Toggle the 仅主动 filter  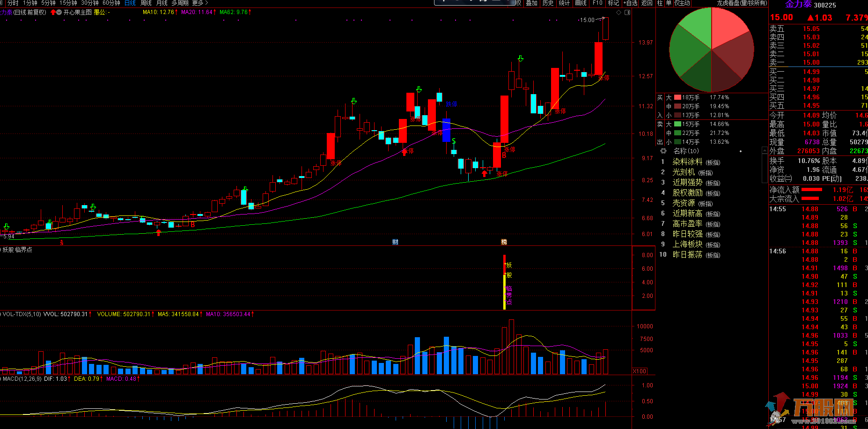point(682,3)
